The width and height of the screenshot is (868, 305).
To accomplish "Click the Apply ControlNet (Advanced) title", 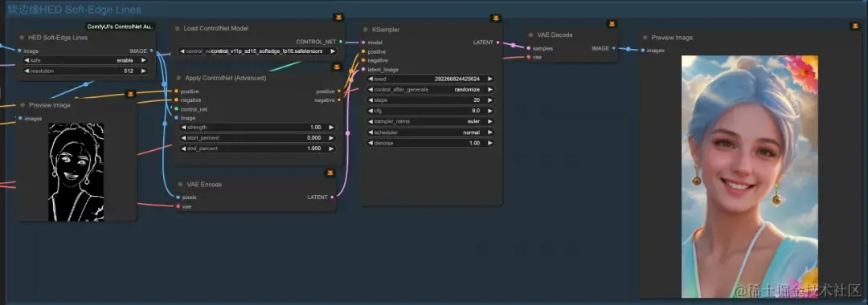I will point(226,78).
